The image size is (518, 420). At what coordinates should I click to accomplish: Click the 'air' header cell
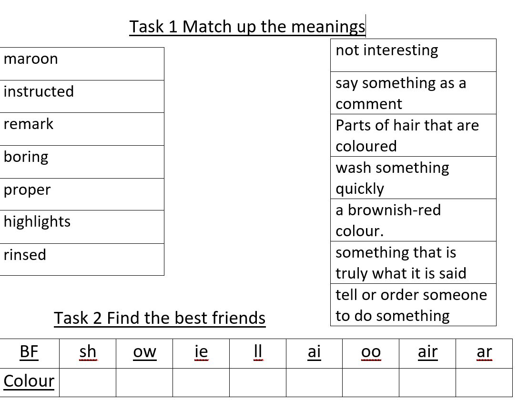[427, 353]
